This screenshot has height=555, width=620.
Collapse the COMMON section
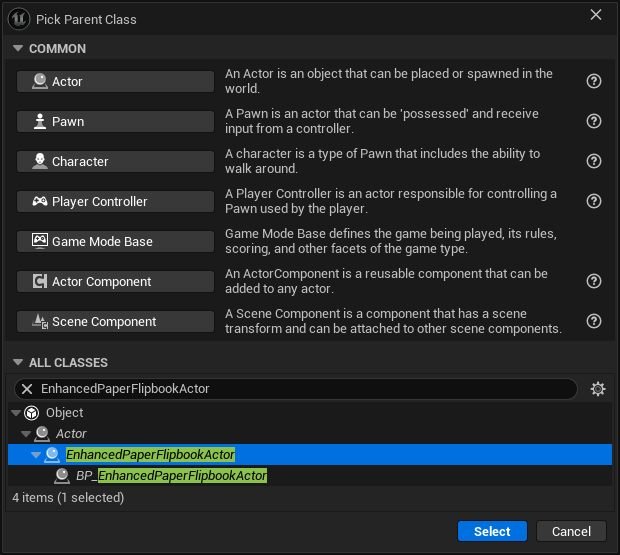pyautogui.click(x=18, y=48)
